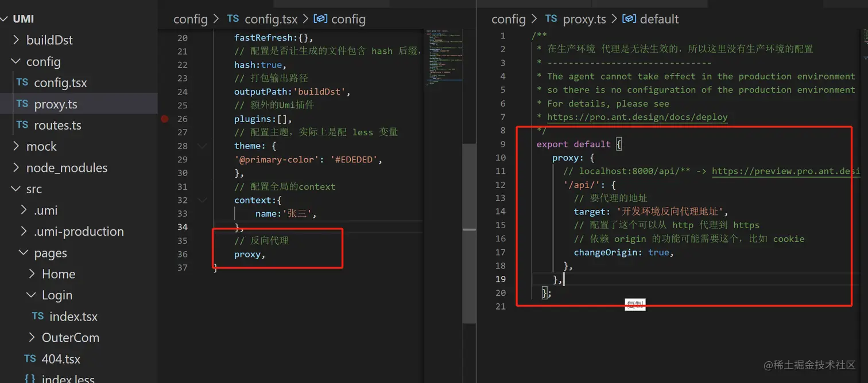
Task: Expand the buildDst folder
Action: [x=16, y=40]
